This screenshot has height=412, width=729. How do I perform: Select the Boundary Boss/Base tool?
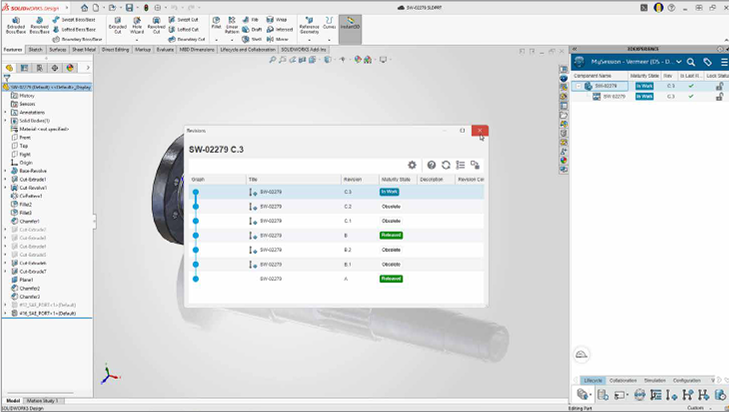click(x=77, y=39)
